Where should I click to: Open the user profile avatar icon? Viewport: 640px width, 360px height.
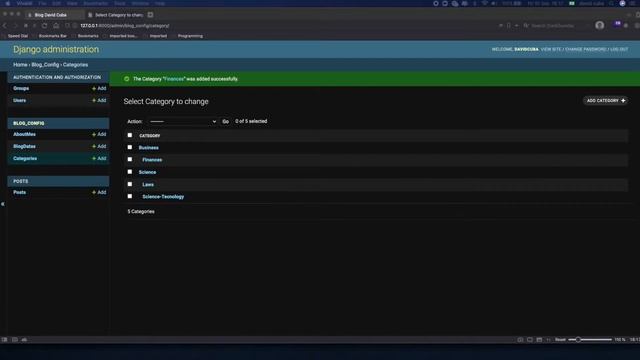[x=599, y=25]
